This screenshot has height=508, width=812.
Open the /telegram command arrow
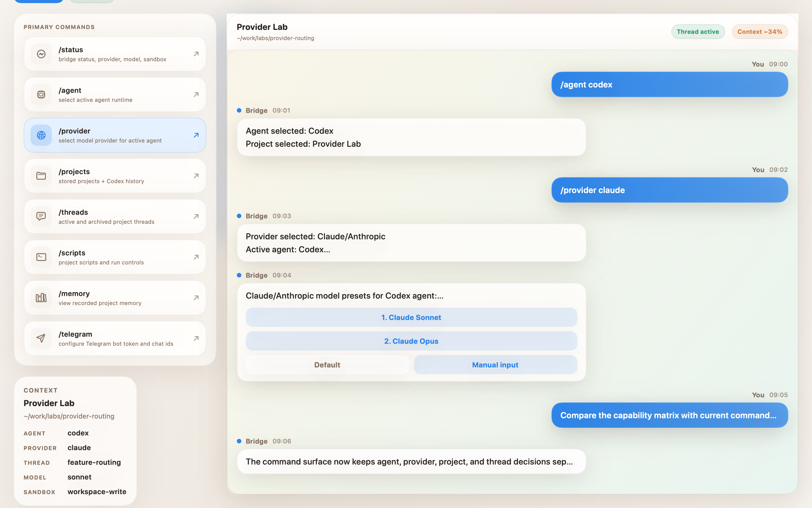pos(196,338)
